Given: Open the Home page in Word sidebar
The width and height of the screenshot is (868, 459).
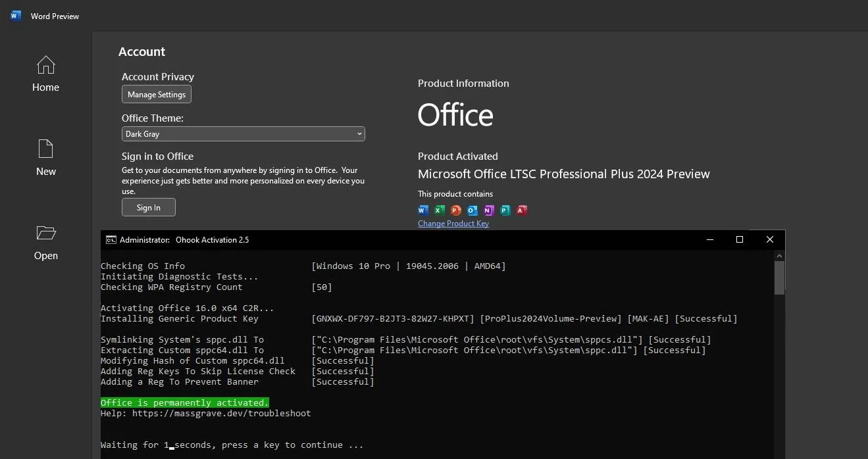Looking at the screenshot, I should (45, 74).
